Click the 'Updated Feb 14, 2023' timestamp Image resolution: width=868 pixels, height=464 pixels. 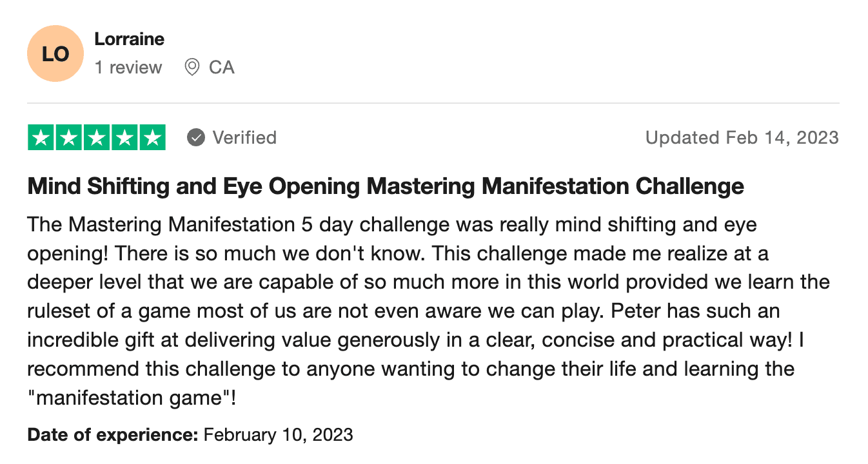click(x=742, y=137)
